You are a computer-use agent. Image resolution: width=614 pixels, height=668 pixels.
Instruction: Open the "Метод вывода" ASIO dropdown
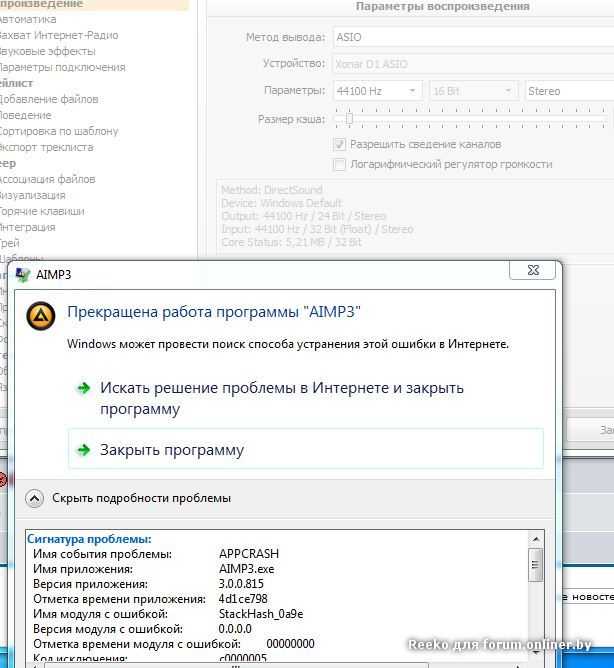tap(473, 37)
